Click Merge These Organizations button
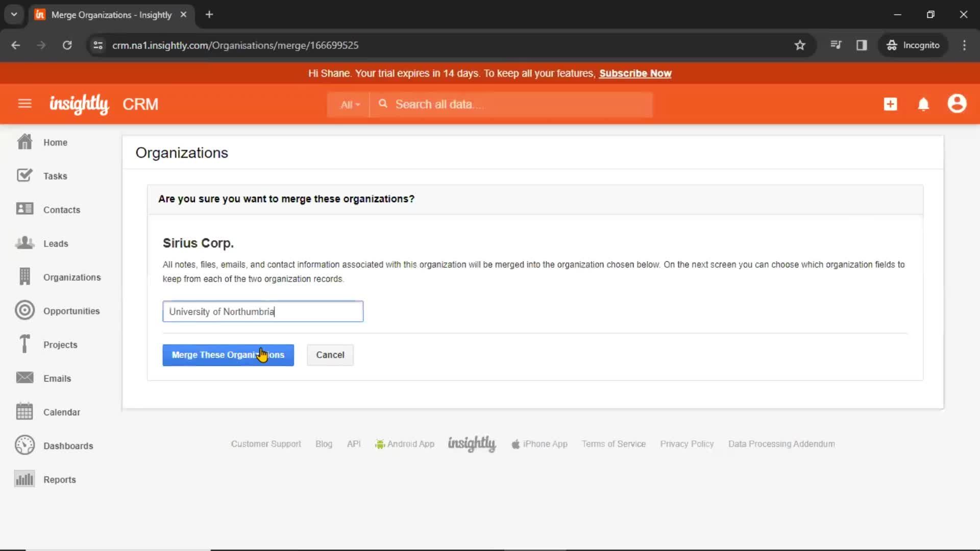This screenshot has height=551, width=980. pyautogui.click(x=228, y=355)
